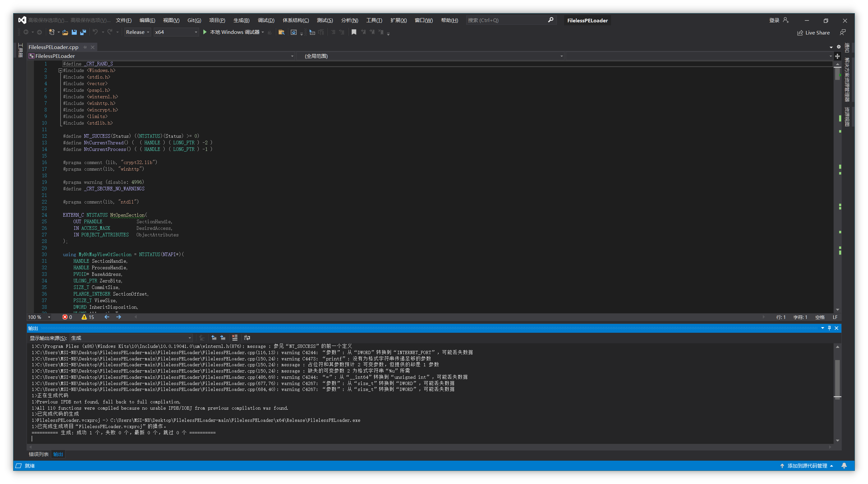868x484 pixels.
Task: Click the split editor plus icon
Action: tap(837, 56)
